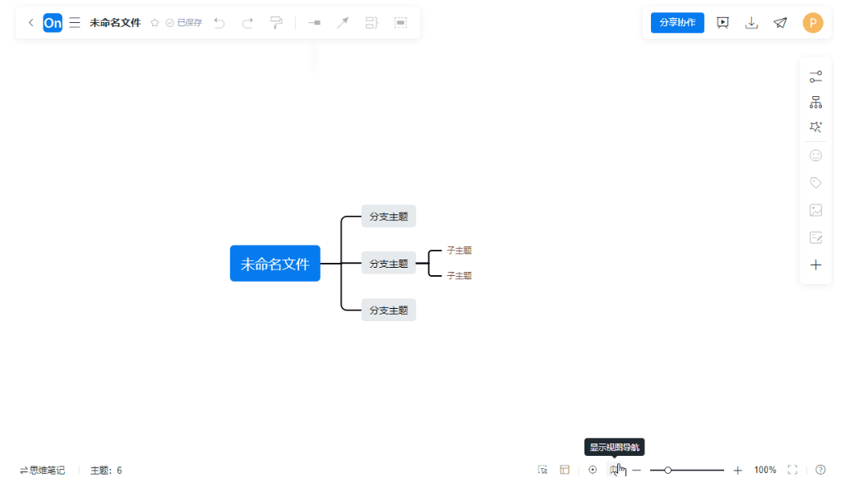This screenshot has height=492, width=868.
Task: Undo the last action
Action: (x=219, y=23)
